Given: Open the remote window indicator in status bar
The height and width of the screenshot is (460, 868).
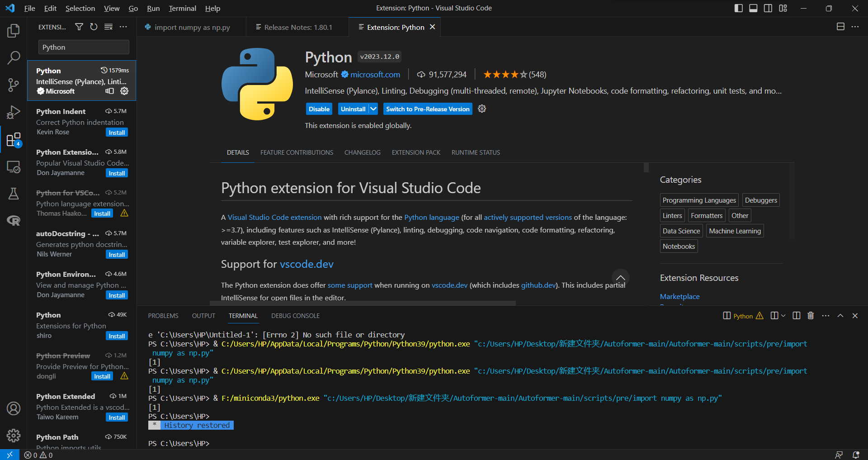Looking at the screenshot, I should tap(9, 455).
